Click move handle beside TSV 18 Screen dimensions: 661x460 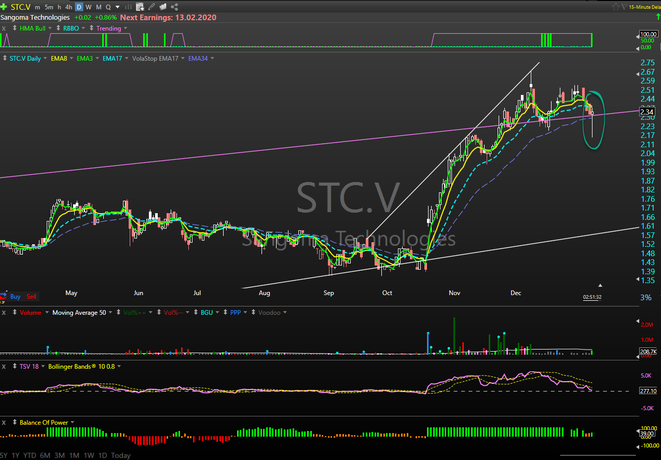pos(14,366)
